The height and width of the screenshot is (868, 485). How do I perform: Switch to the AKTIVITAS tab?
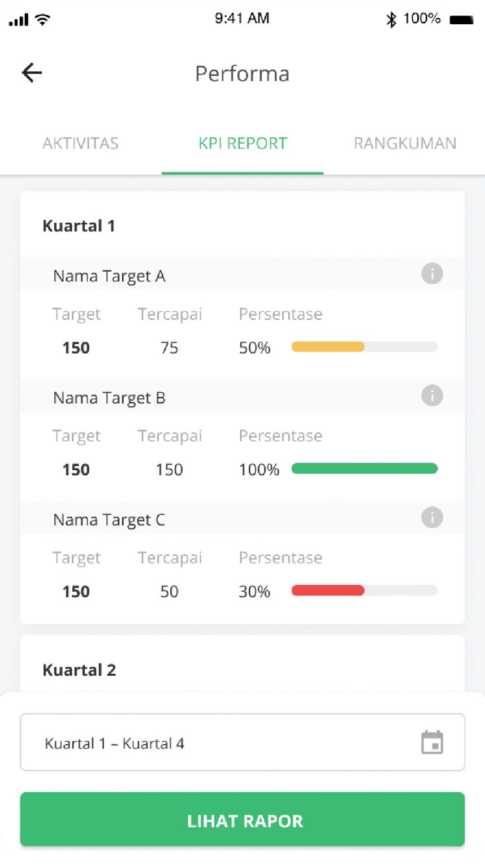tap(80, 144)
